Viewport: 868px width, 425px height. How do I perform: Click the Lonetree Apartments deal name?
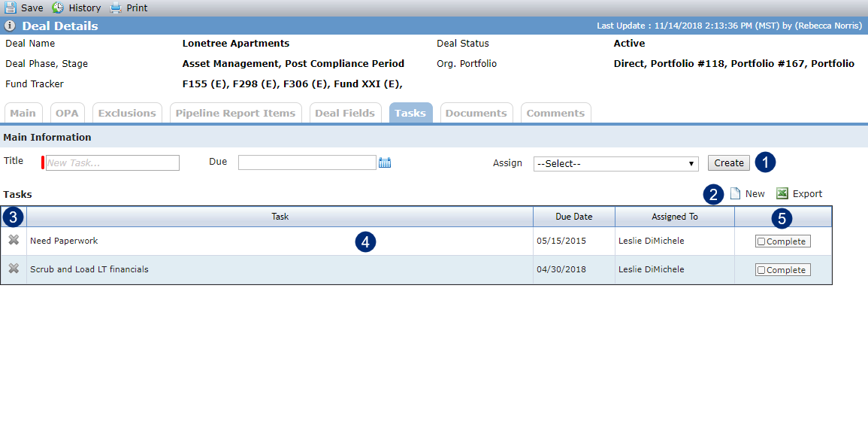(x=236, y=43)
